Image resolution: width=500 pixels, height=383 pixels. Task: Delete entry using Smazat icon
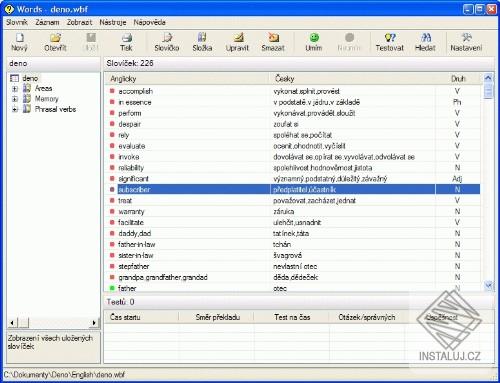coord(273,37)
